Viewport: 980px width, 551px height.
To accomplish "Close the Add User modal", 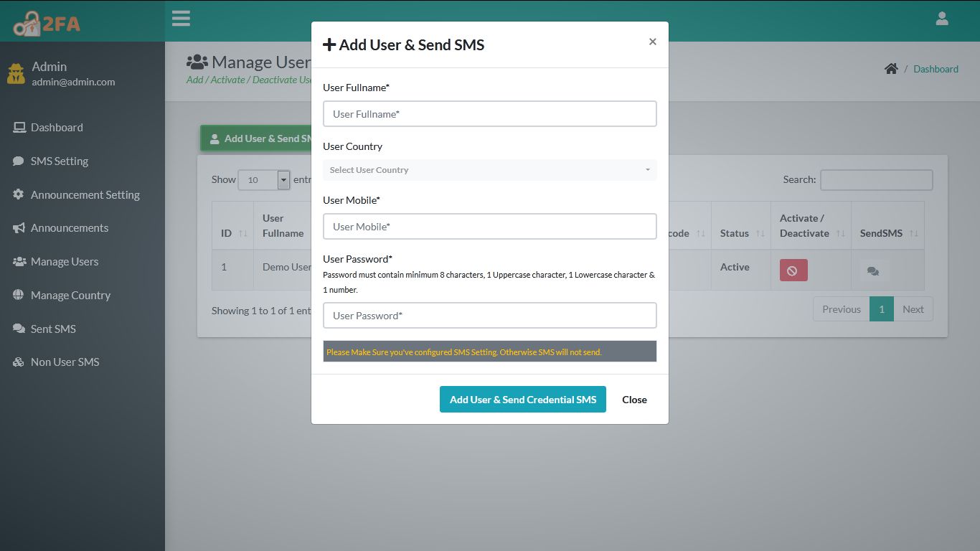I will 652,42.
